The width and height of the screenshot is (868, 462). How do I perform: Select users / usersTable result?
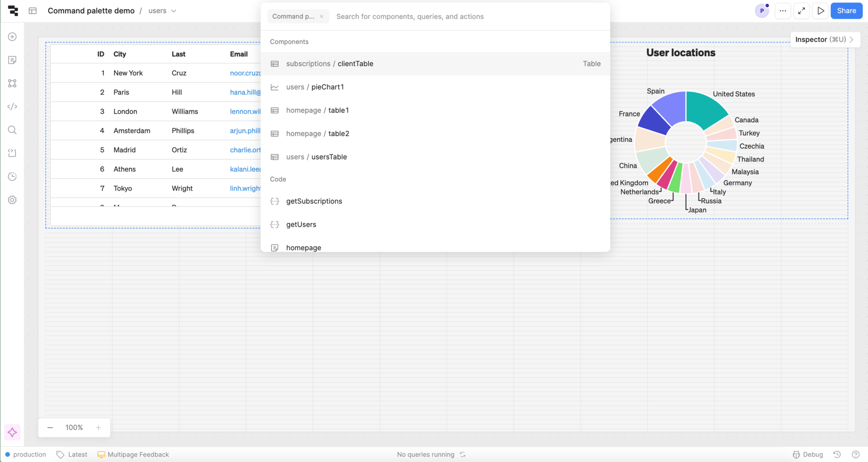435,157
